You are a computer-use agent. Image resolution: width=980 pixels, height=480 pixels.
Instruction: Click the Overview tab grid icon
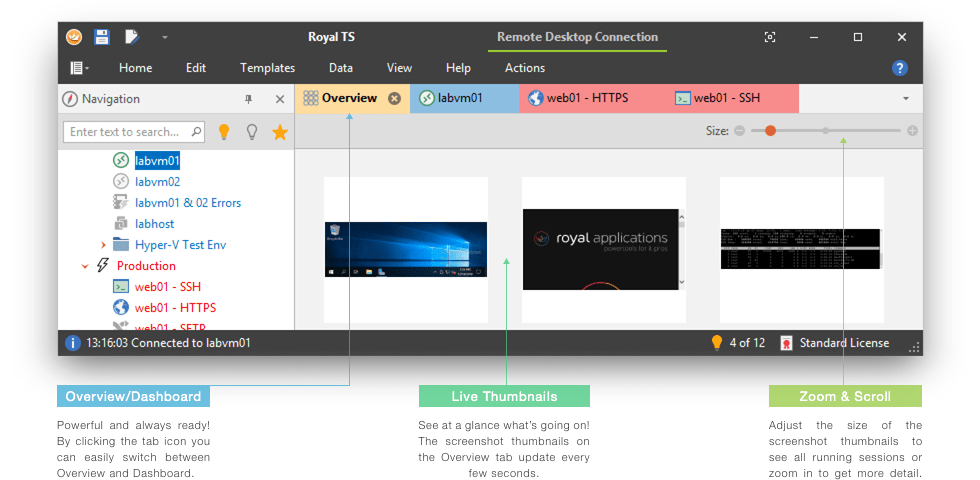pyautogui.click(x=311, y=98)
